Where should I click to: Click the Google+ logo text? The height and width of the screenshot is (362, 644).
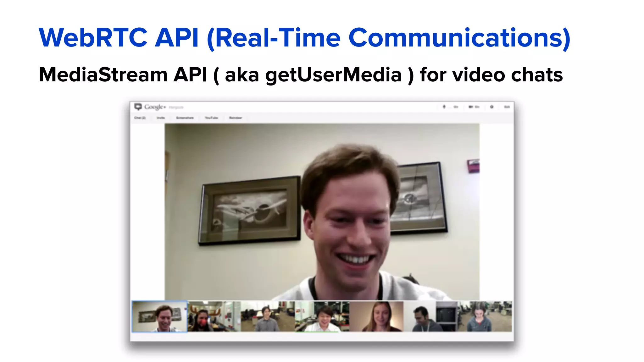click(x=155, y=107)
